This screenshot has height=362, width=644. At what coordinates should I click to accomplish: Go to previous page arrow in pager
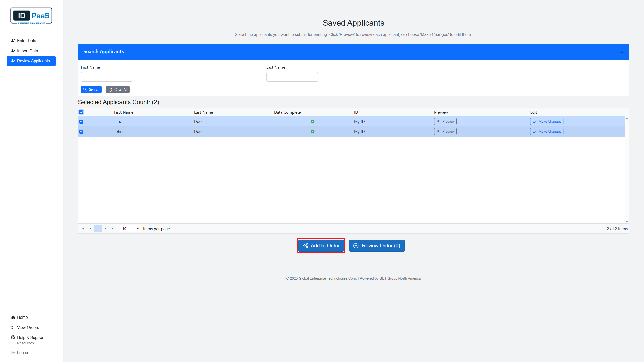click(90, 229)
